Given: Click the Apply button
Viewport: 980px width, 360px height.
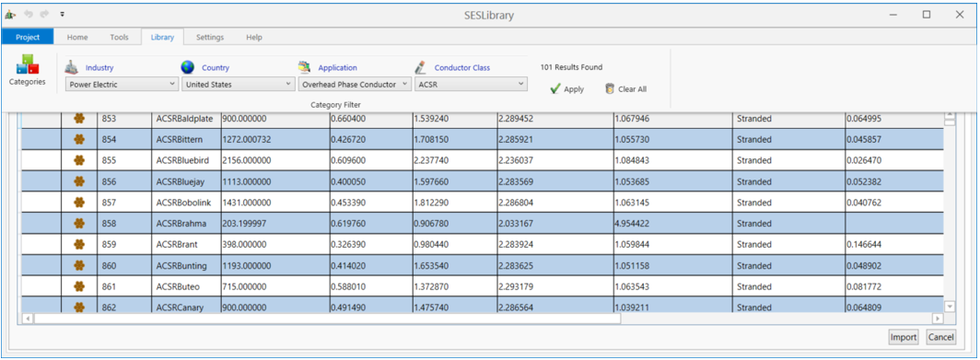Looking at the screenshot, I should point(566,88).
